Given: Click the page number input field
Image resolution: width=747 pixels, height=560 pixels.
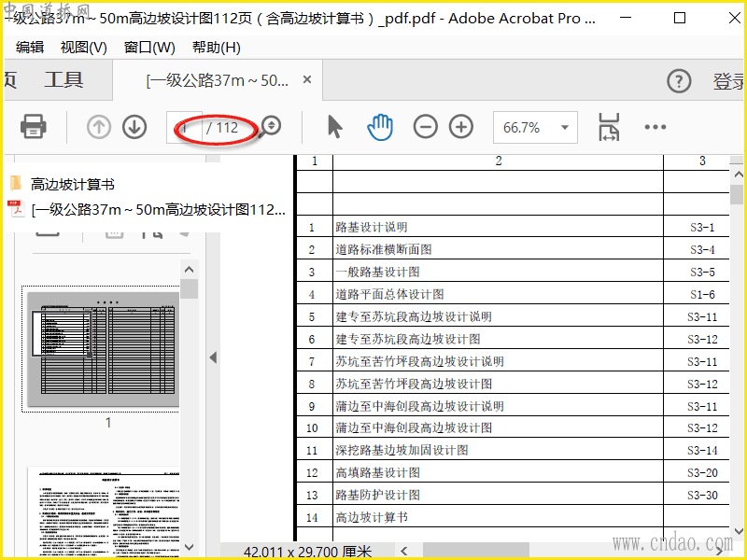Looking at the screenshot, I should click(184, 128).
